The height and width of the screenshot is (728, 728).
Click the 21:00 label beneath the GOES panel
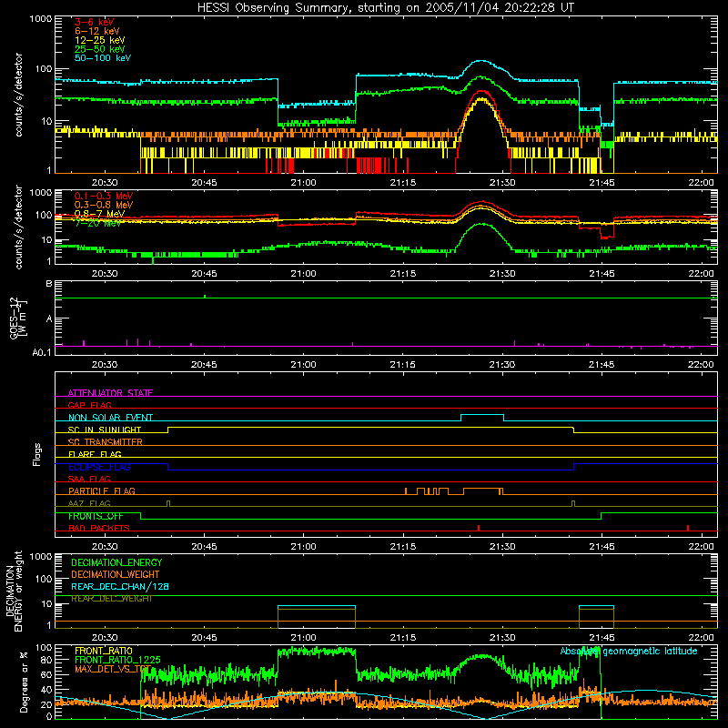(x=303, y=365)
